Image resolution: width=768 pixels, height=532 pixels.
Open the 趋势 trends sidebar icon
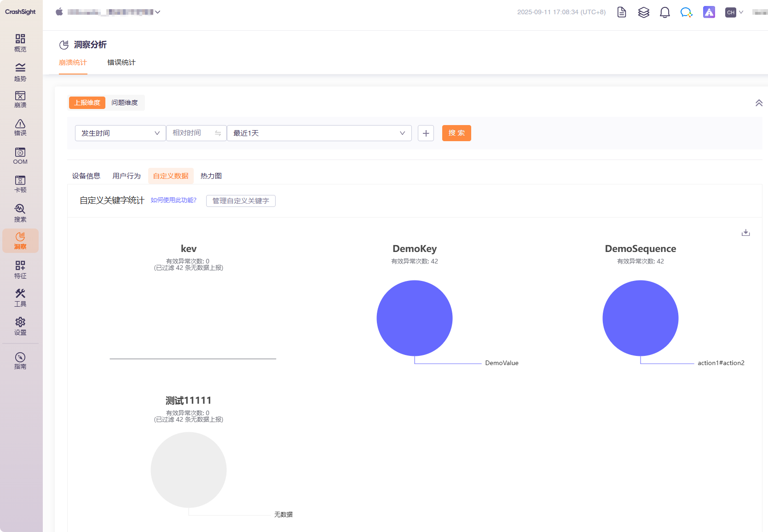point(20,72)
